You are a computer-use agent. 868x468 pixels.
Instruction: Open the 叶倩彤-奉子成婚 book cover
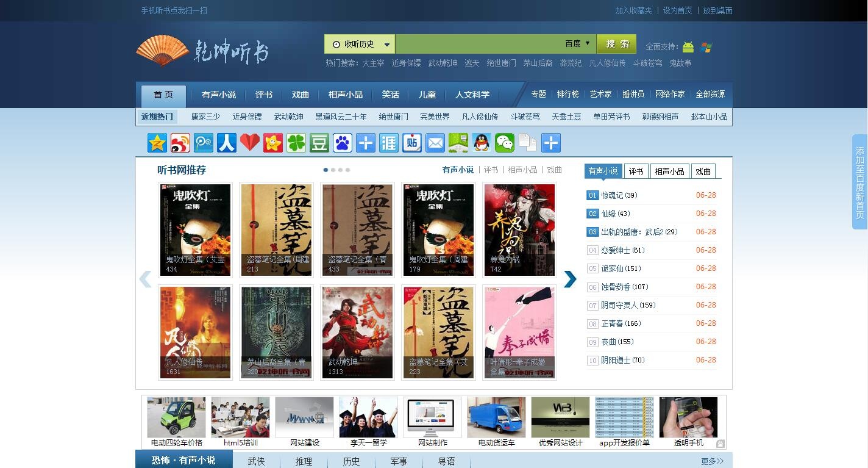(519, 332)
